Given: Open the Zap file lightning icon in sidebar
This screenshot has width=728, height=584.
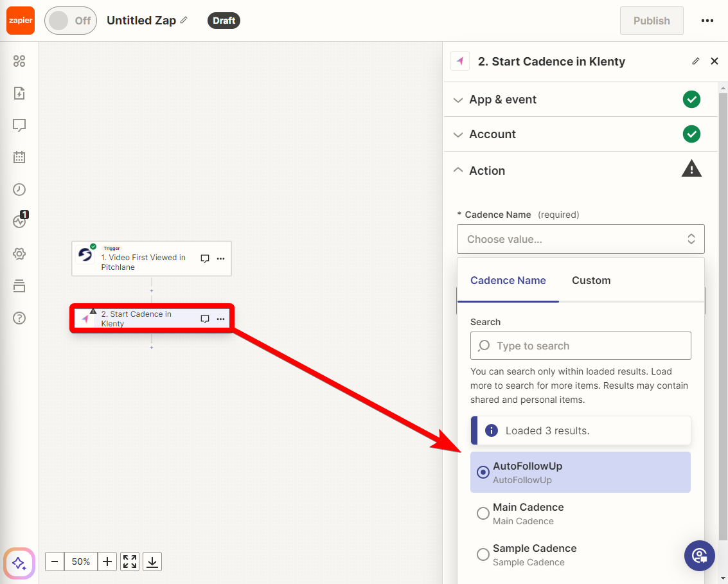Looking at the screenshot, I should 19,93.
